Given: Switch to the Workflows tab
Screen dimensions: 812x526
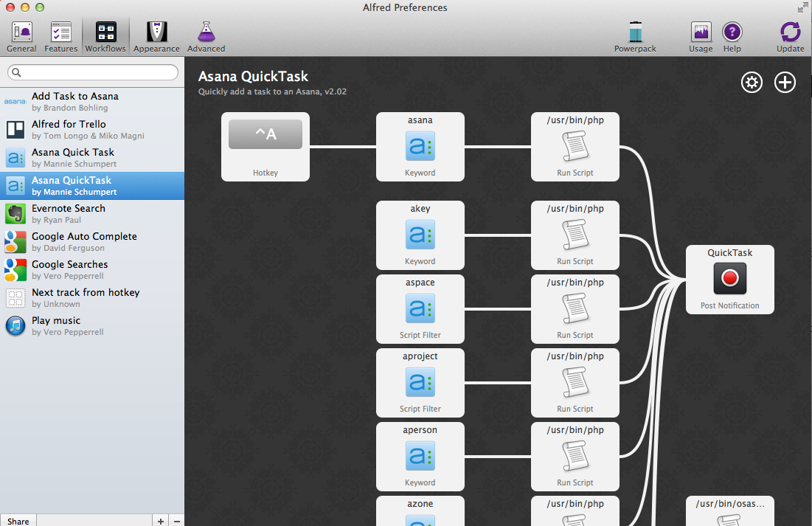Looking at the screenshot, I should 105,37.
